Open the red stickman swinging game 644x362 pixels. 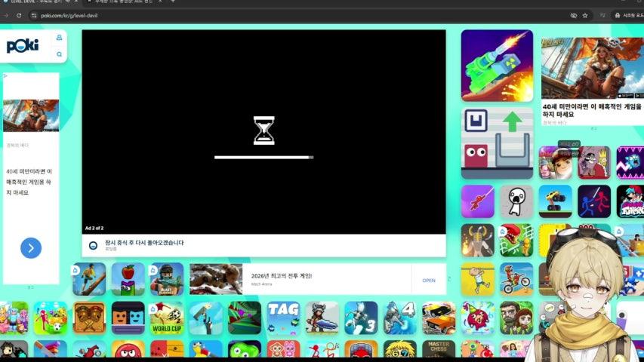[x=478, y=201]
